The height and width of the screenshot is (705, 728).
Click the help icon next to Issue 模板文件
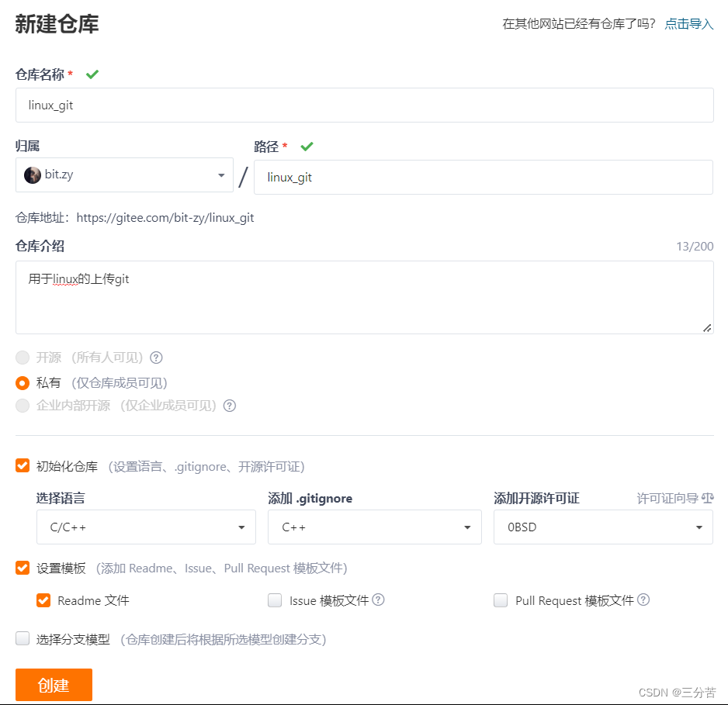click(379, 600)
